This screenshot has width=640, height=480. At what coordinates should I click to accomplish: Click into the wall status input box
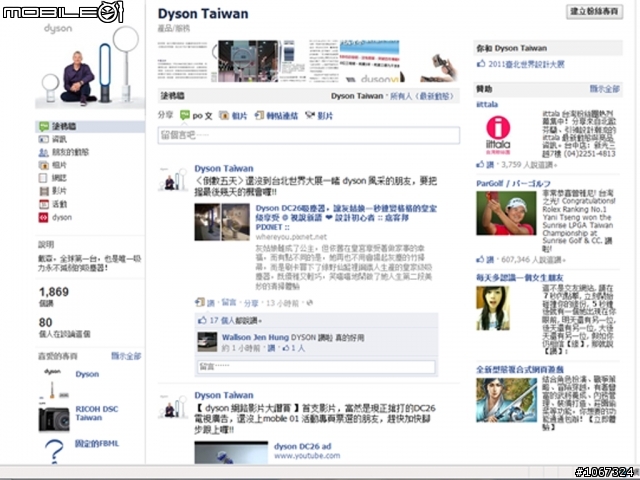coord(309,135)
